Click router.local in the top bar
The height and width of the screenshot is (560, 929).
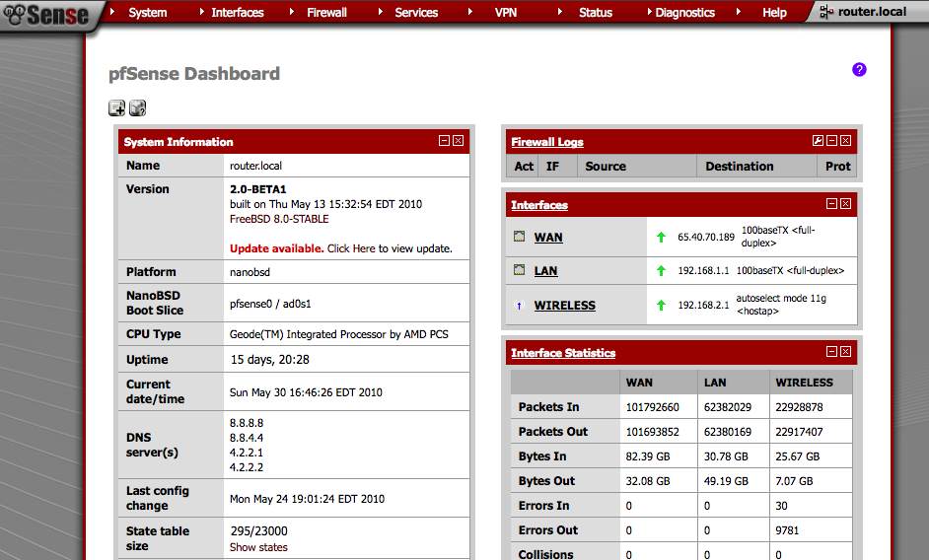[x=872, y=12]
